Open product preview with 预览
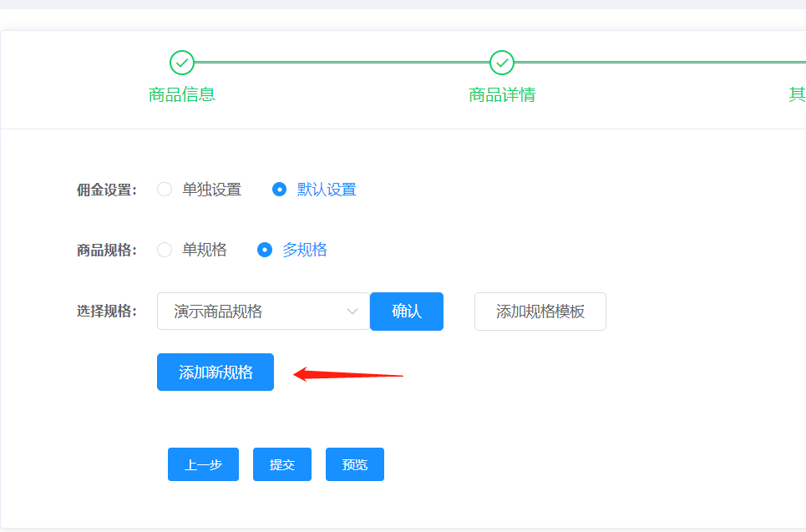 pyautogui.click(x=355, y=464)
